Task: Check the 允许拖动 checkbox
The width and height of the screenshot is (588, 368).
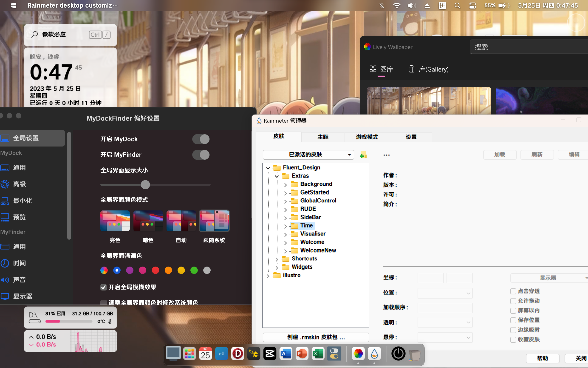Action: point(513,301)
